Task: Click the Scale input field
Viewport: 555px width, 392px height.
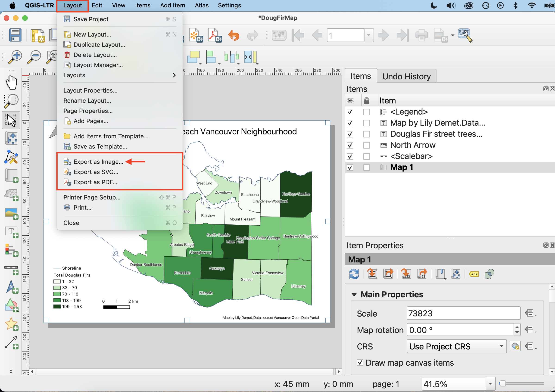Action: coord(463,314)
